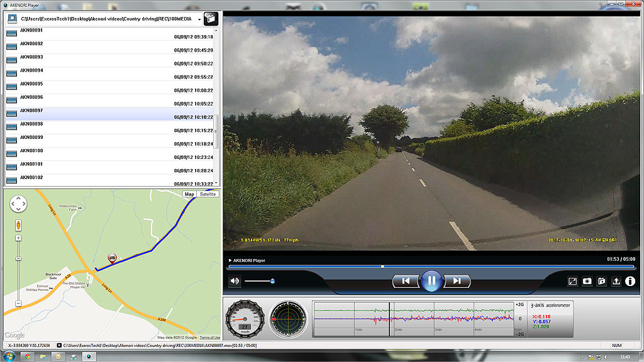Click the compass gauge
The width and height of the screenshot is (644, 362).
point(288,319)
